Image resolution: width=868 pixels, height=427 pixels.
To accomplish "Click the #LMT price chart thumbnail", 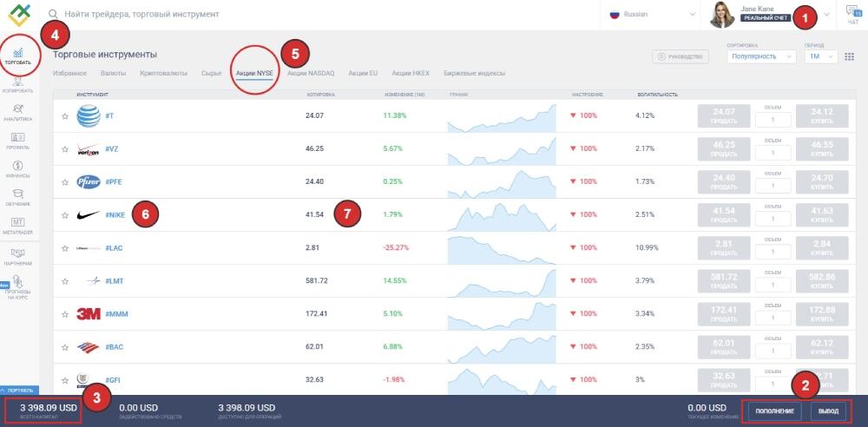I will point(502,282).
